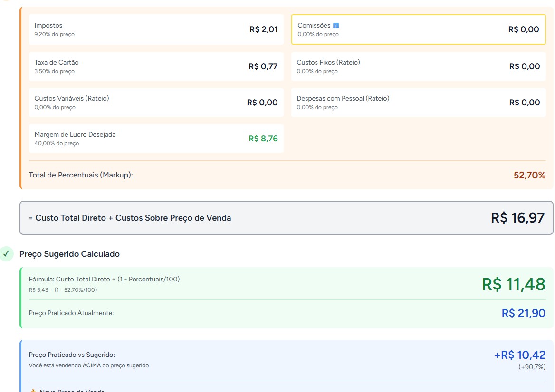Select the Despesas com Pessoal (Rateio) card
The width and height of the screenshot is (555, 392).
coord(418,103)
